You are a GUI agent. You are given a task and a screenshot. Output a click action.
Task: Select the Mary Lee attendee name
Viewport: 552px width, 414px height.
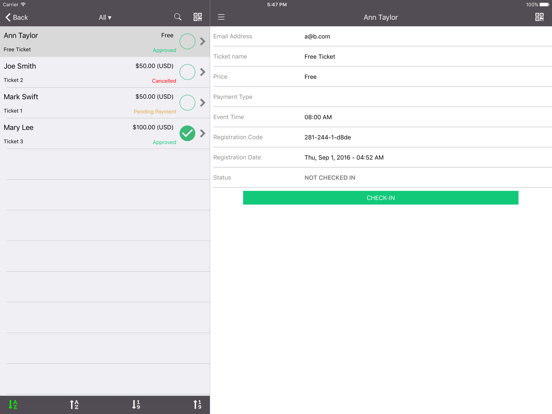pyautogui.click(x=18, y=127)
